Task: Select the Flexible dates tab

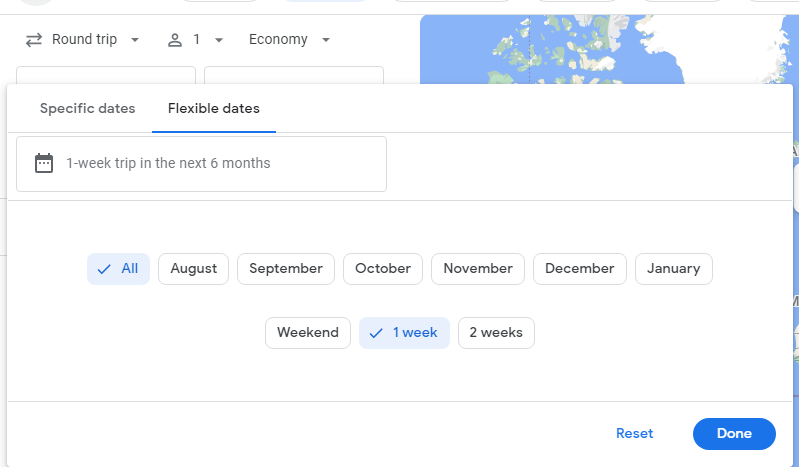Action: (214, 109)
